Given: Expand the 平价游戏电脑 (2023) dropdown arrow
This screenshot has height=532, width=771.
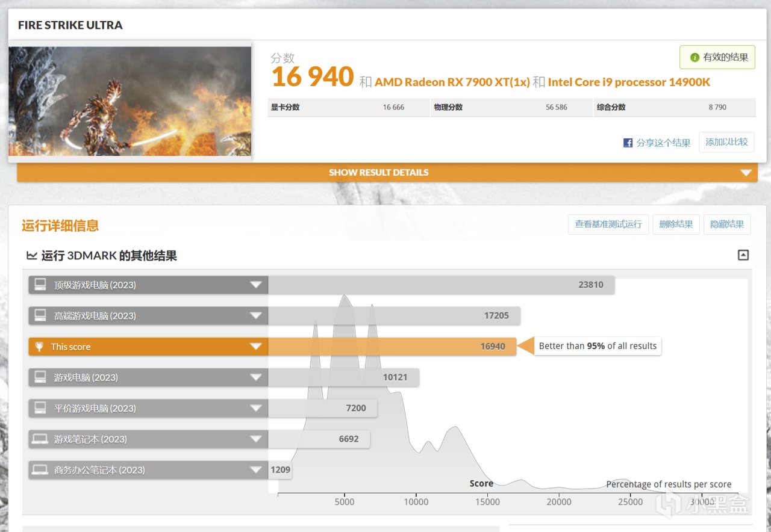Looking at the screenshot, I should click(x=256, y=408).
